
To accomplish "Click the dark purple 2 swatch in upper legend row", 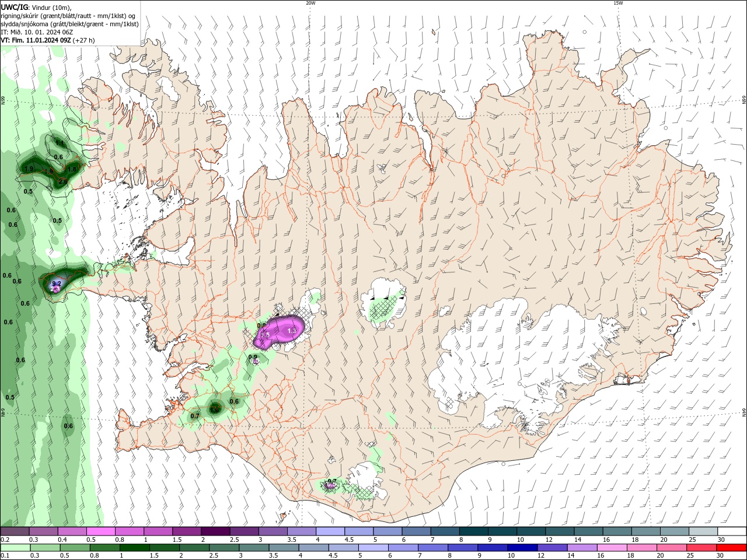I will tap(215, 531).
